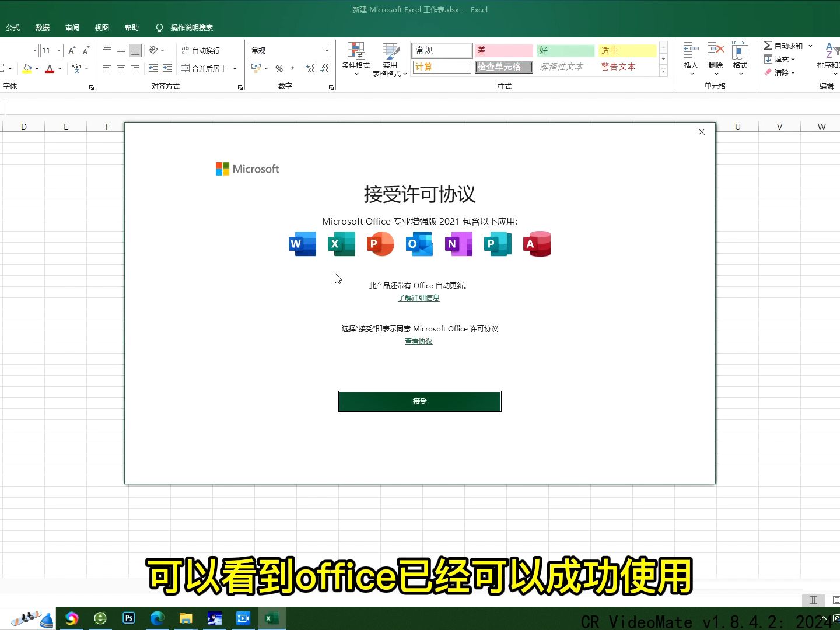Click the Outlook app icon in the dialog
The height and width of the screenshot is (630, 840).
tap(419, 244)
